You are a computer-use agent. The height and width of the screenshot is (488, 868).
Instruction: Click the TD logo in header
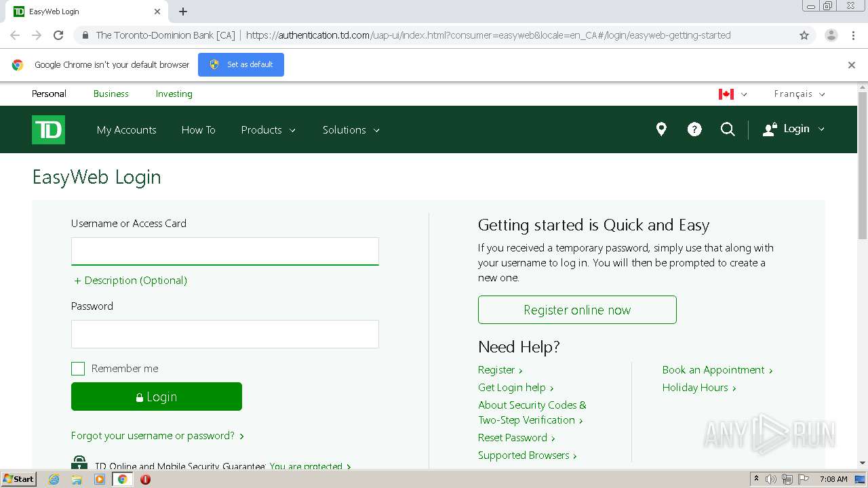click(48, 129)
